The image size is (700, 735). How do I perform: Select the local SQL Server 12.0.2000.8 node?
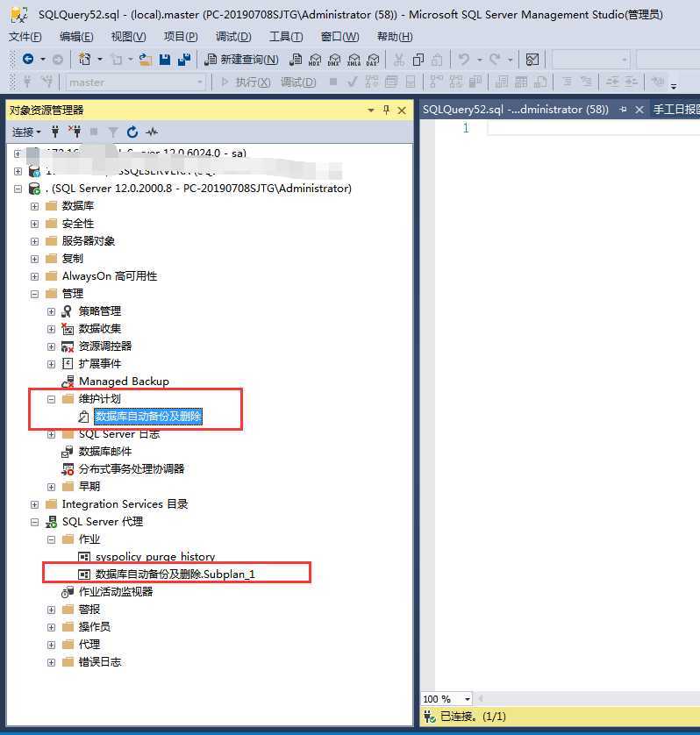(x=199, y=189)
